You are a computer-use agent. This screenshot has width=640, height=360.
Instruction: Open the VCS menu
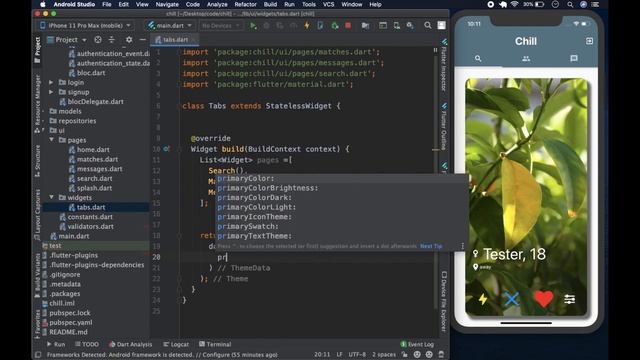[328, 4]
